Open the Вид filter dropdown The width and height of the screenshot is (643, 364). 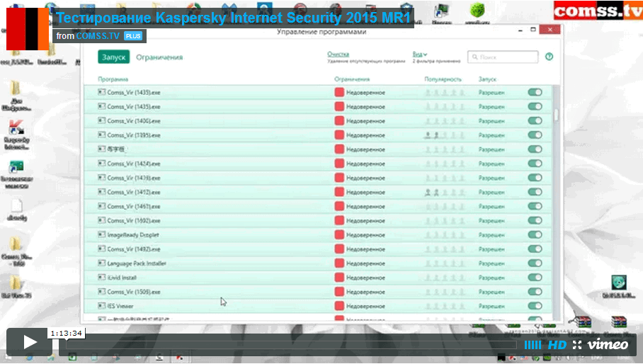pyautogui.click(x=419, y=54)
